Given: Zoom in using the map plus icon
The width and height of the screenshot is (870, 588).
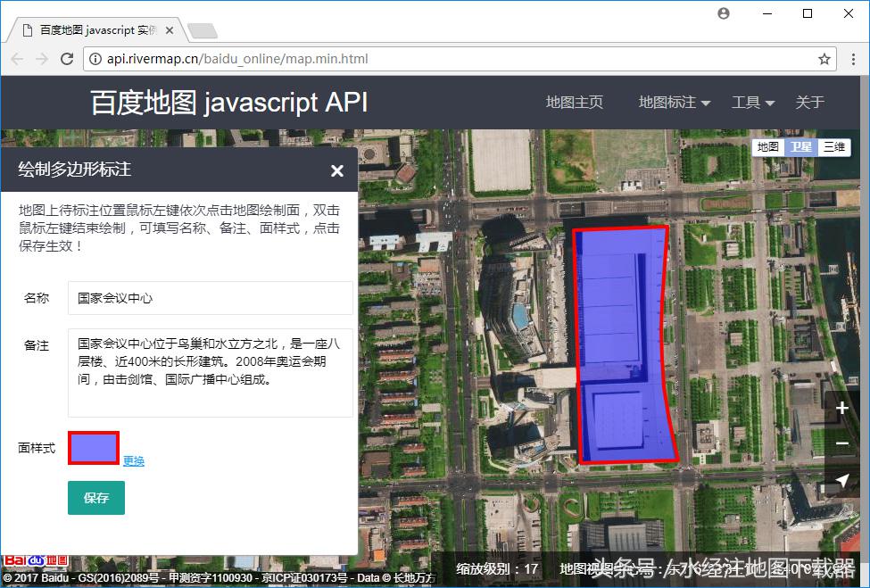Looking at the screenshot, I should [x=841, y=408].
